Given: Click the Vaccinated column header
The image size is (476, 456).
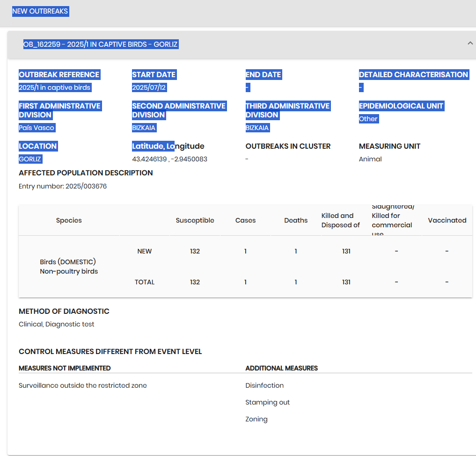Looking at the screenshot, I should [447, 220].
